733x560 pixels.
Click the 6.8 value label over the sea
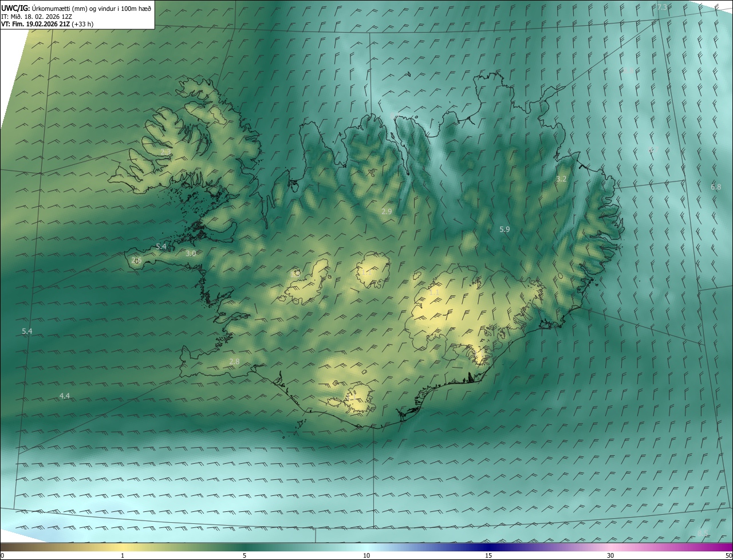pos(716,187)
